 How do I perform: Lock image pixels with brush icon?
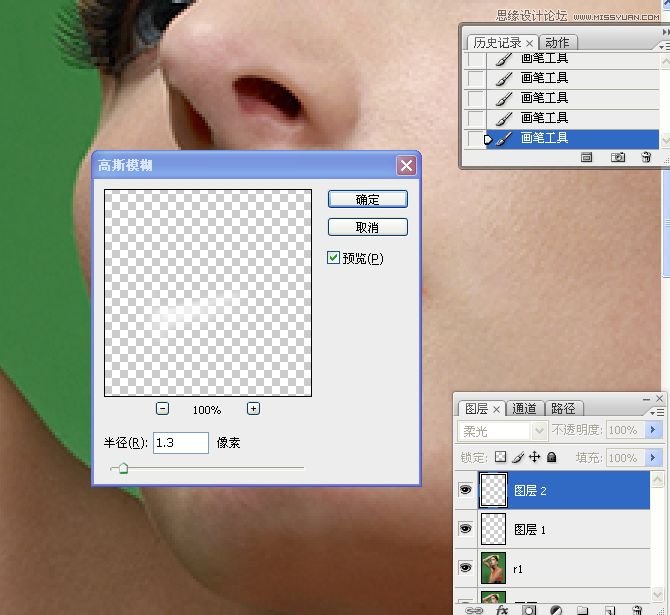[x=518, y=457]
